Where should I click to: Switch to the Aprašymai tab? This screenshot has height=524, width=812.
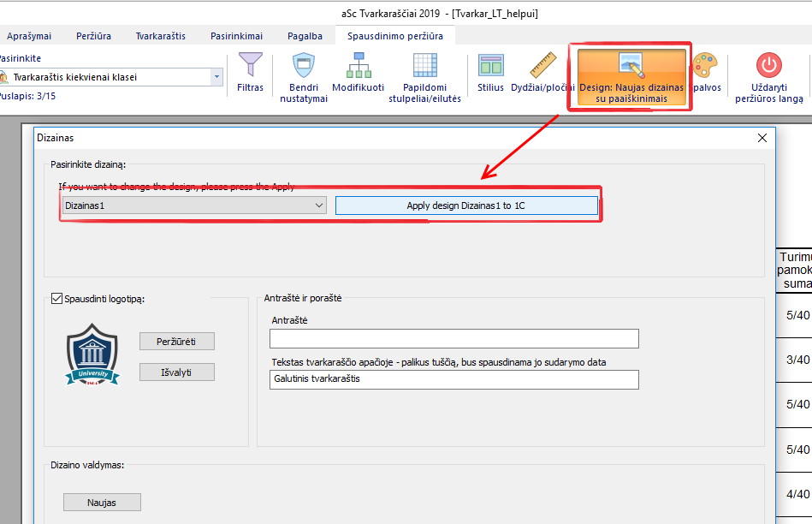pyautogui.click(x=29, y=36)
